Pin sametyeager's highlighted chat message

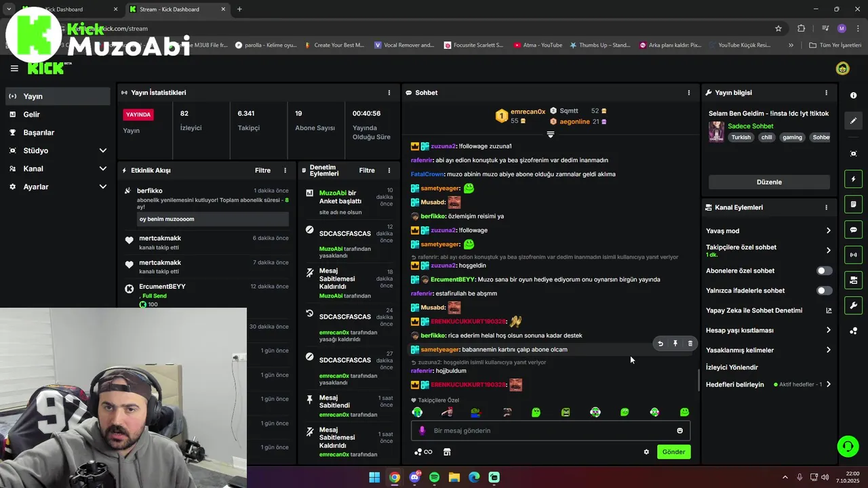(x=675, y=344)
